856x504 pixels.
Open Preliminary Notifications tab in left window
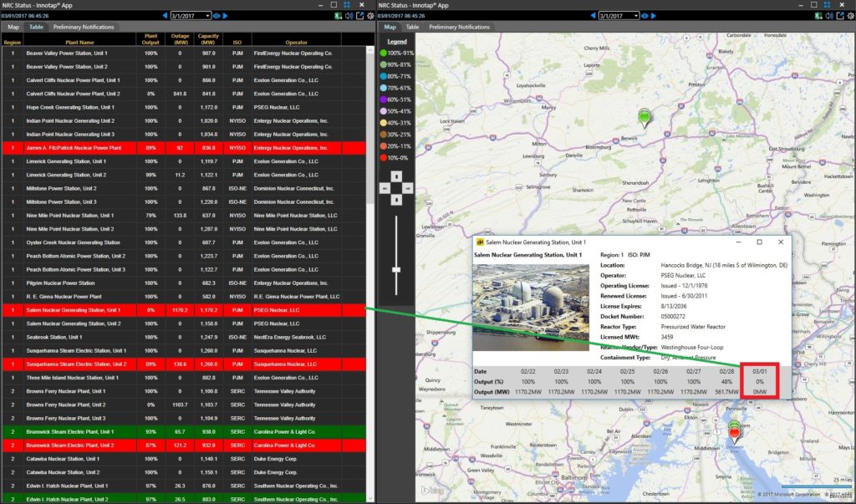tap(84, 27)
